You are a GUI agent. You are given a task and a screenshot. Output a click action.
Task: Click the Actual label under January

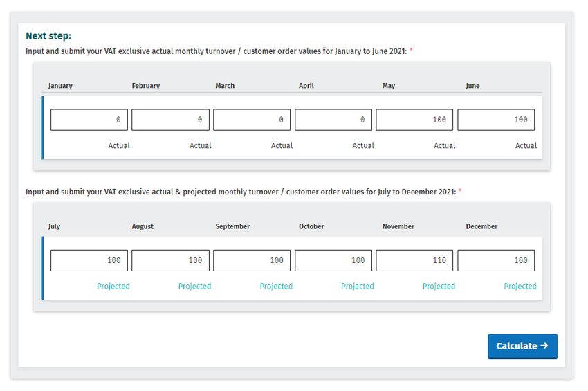click(x=119, y=145)
